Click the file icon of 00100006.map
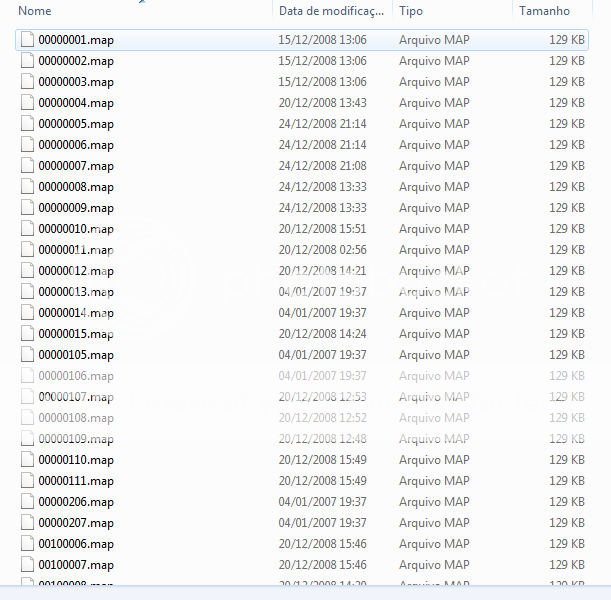Image resolution: width=611 pixels, height=600 pixels. point(27,544)
